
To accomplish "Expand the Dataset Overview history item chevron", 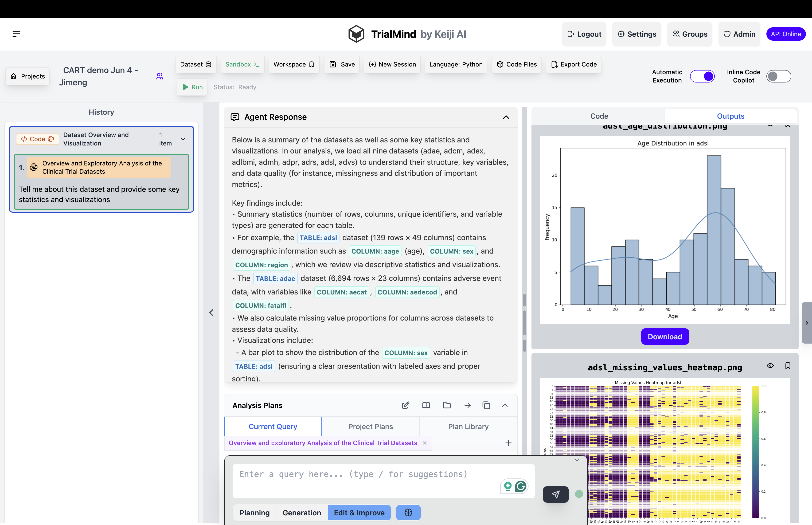I will (183, 139).
